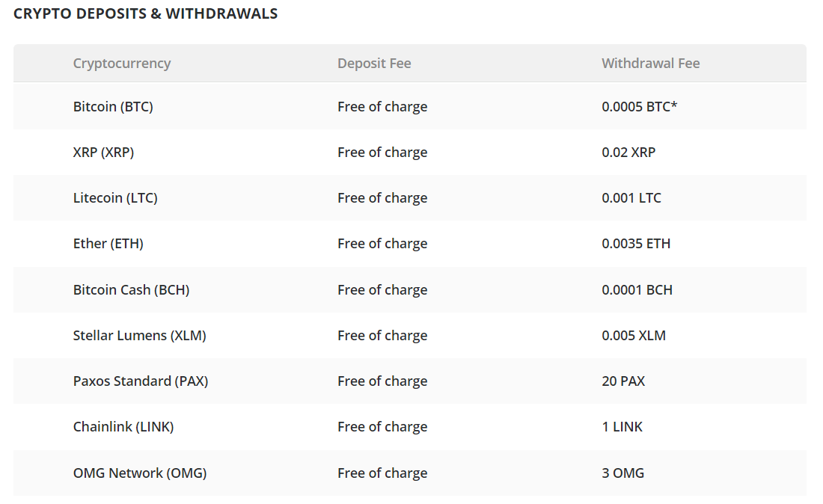This screenshot has height=504, width=823.
Task: Click the Withdrawal Fee column header
Action: (651, 64)
